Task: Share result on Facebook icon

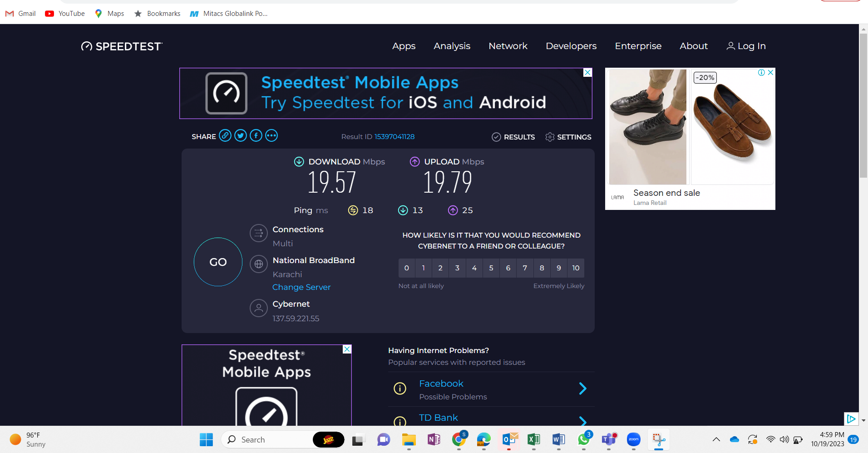Action: (256, 135)
